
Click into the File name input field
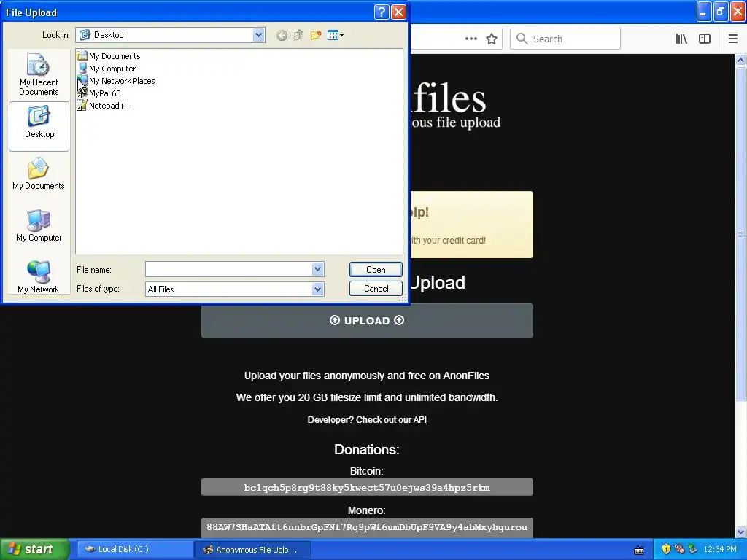tap(228, 269)
